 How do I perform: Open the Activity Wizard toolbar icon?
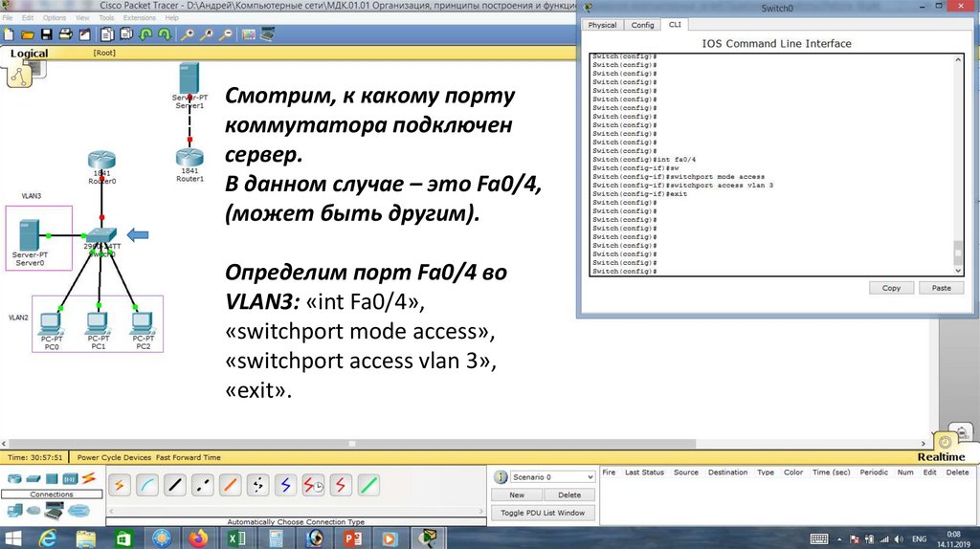(x=84, y=34)
